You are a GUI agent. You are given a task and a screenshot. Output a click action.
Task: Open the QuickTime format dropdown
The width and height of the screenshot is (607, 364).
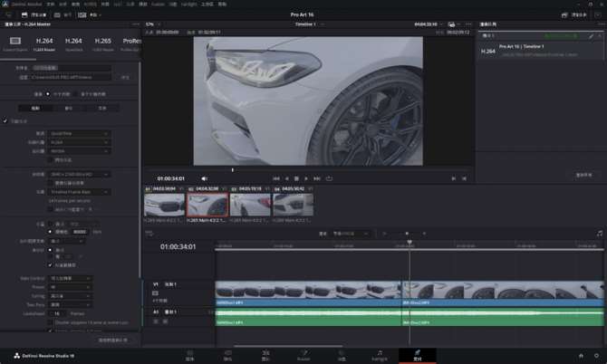pyautogui.click(x=80, y=133)
